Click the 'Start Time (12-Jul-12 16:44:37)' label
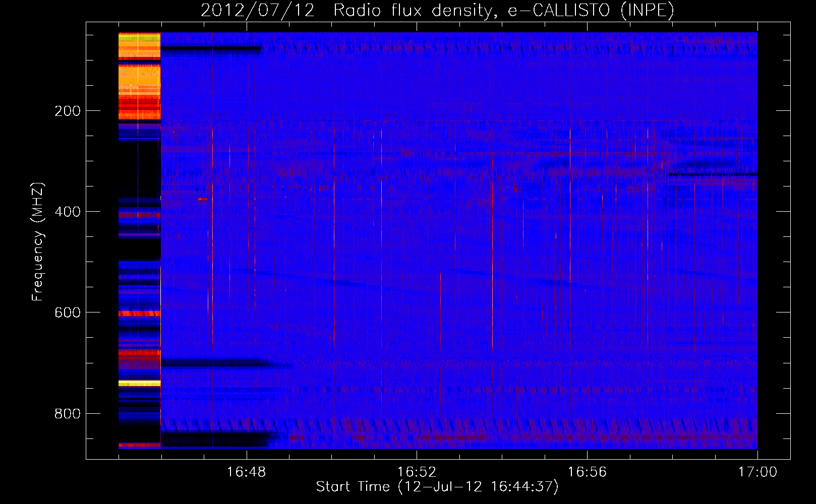 click(437, 487)
